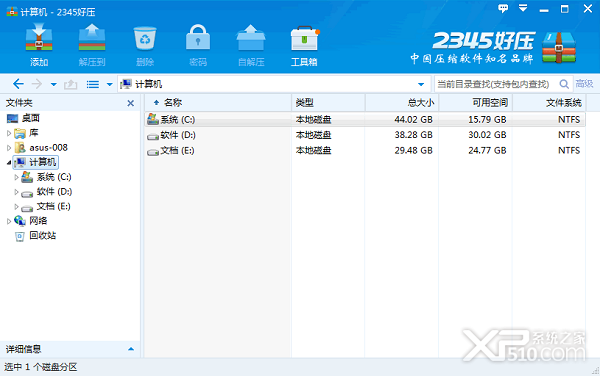600x376 pixels.
Task: Open the 高级 advanced search link
Action: pos(584,83)
